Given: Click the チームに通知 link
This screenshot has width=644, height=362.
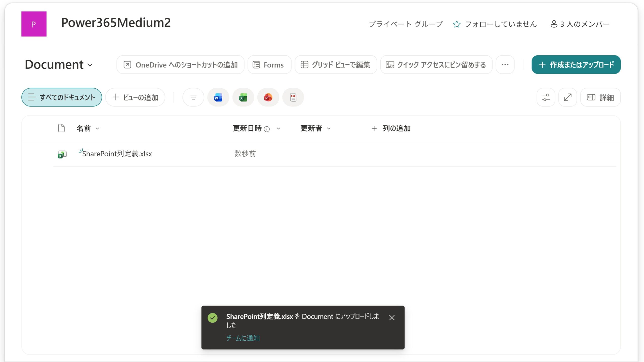Looking at the screenshot, I should [x=243, y=338].
